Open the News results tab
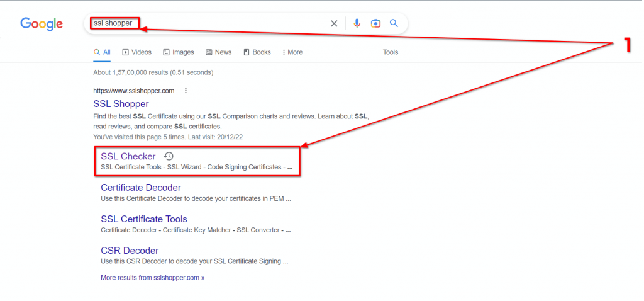This screenshot has width=644, height=301. point(218,52)
